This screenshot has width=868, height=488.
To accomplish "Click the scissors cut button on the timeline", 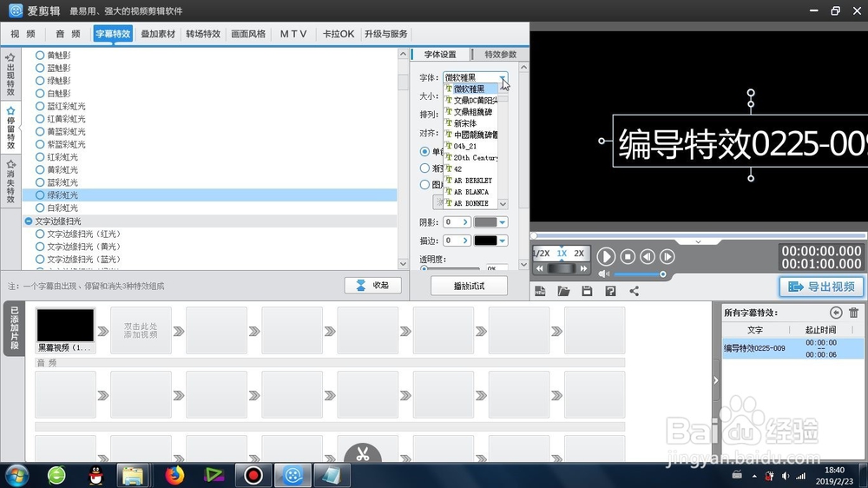I will 363,454.
